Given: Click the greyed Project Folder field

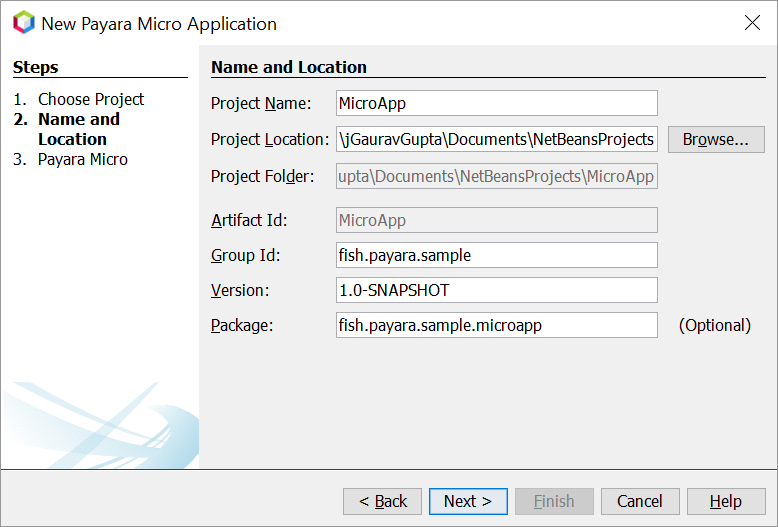Looking at the screenshot, I should pyautogui.click(x=497, y=177).
